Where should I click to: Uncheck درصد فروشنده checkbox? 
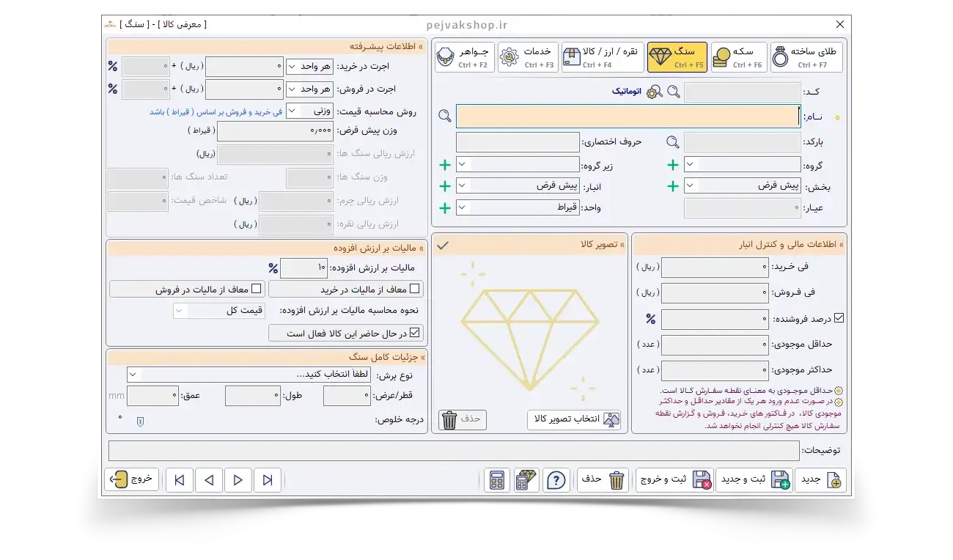pyautogui.click(x=839, y=318)
